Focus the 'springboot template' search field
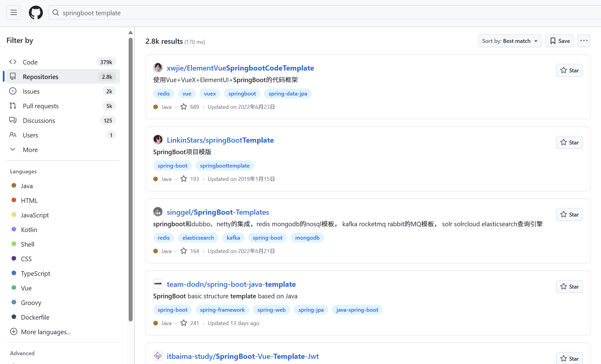The width and height of the screenshot is (601, 364). coord(325,12)
